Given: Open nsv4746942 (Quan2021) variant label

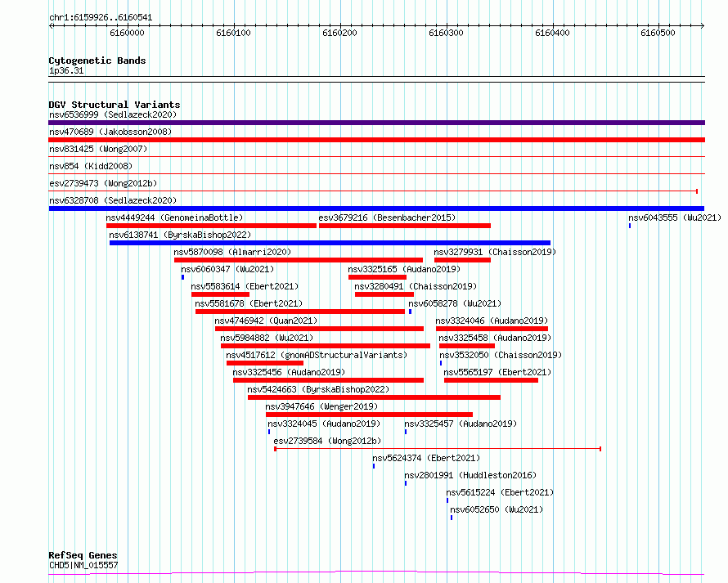Looking at the screenshot, I should tap(266, 321).
